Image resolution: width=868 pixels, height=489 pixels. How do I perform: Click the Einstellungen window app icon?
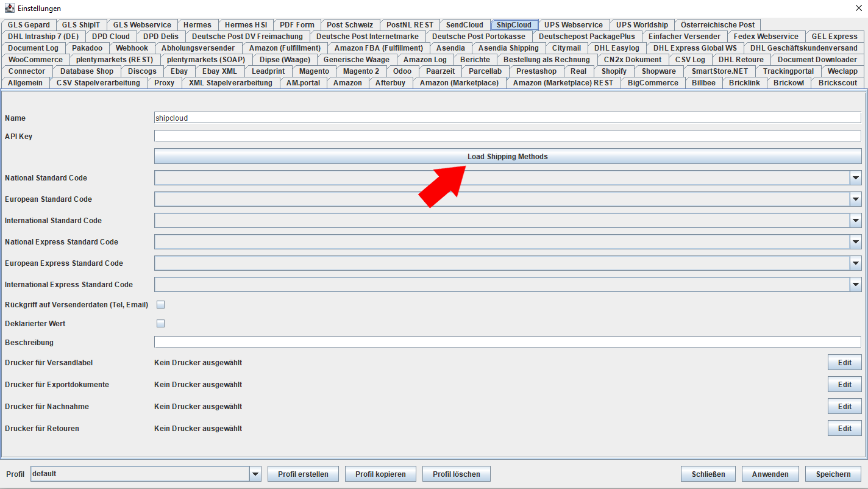coord(9,8)
